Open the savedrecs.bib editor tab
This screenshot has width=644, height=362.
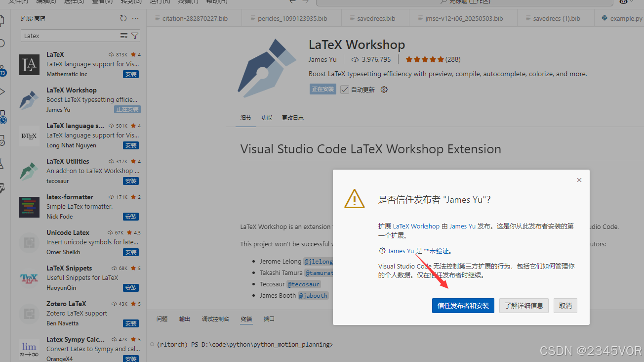coord(376,18)
